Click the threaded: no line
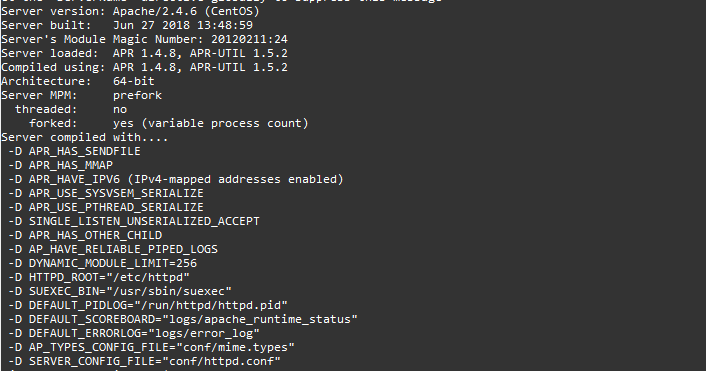Image resolution: width=706 pixels, height=371 pixels. tap(71, 109)
